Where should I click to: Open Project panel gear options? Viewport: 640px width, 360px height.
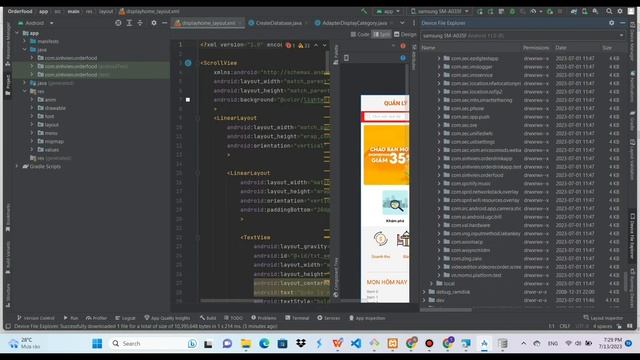click(153, 23)
